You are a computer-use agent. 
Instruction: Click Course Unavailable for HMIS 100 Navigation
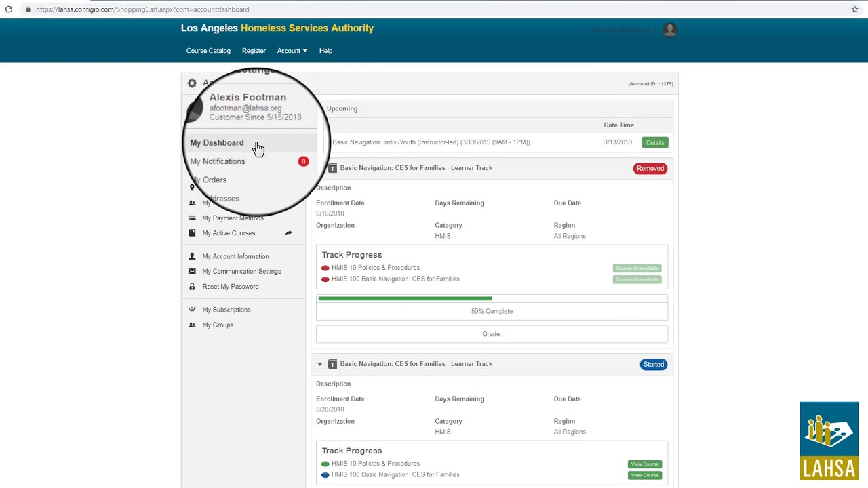pyautogui.click(x=637, y=279)
